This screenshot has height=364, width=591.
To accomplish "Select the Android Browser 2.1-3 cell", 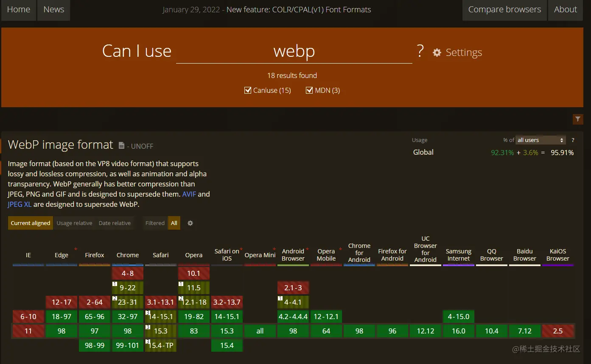I will click(293, 288).
